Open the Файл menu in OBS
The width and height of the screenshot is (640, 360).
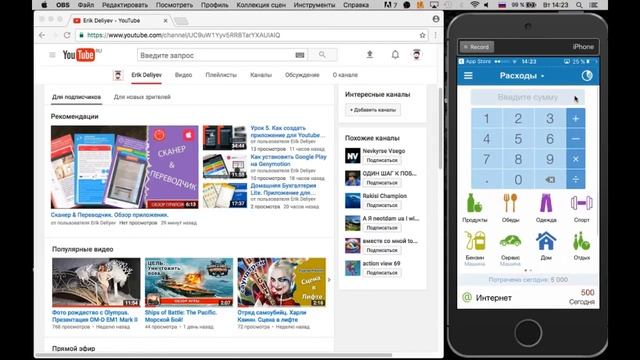pyautogui.click(x=85, y=5)
